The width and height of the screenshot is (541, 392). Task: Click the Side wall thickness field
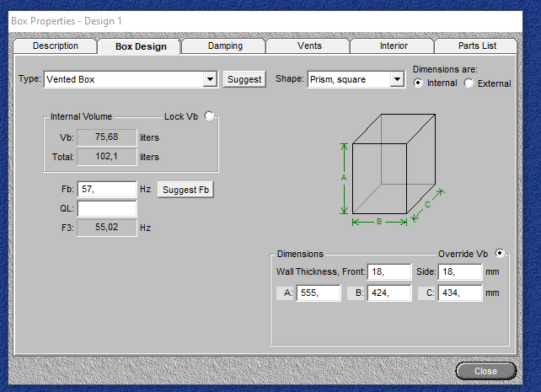point(460,272)
